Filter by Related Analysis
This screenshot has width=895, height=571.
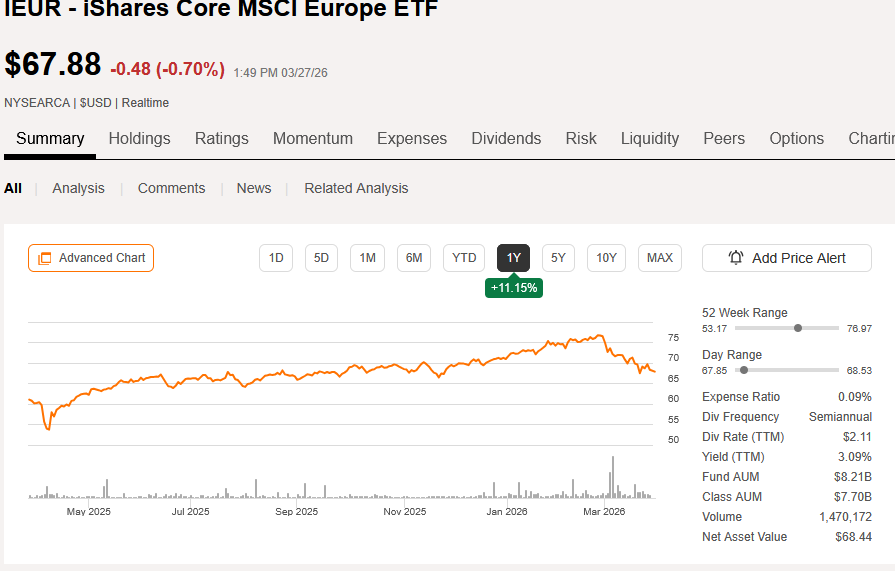tap(356, 188)
